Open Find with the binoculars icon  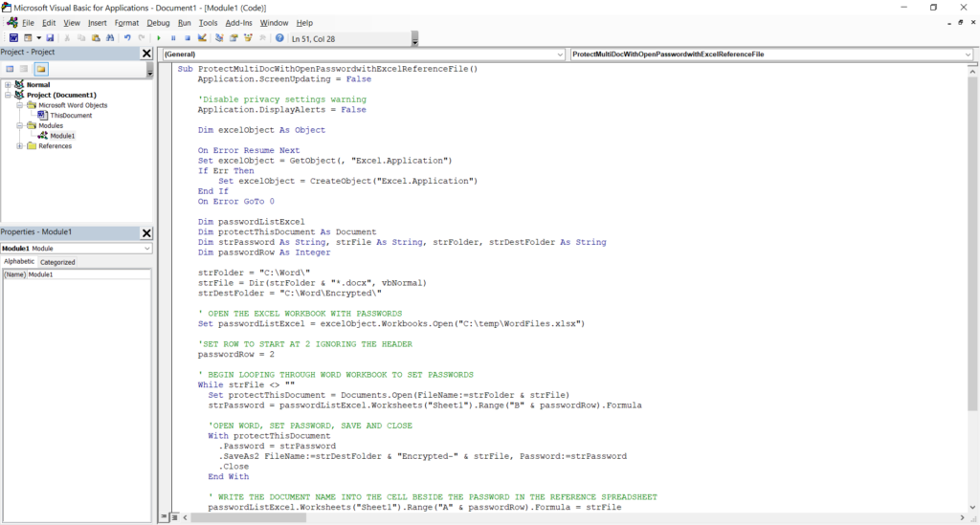click(x=110, y=38)
